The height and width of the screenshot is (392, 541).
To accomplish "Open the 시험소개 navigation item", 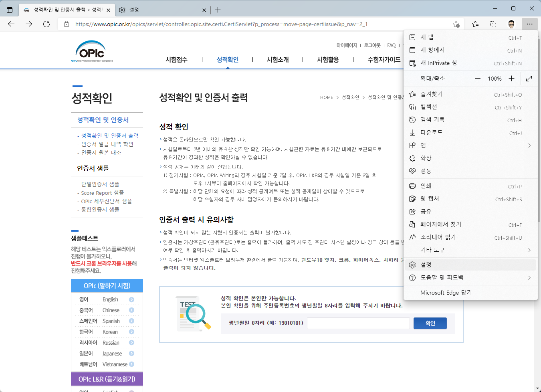I will (x=278, y=60).
